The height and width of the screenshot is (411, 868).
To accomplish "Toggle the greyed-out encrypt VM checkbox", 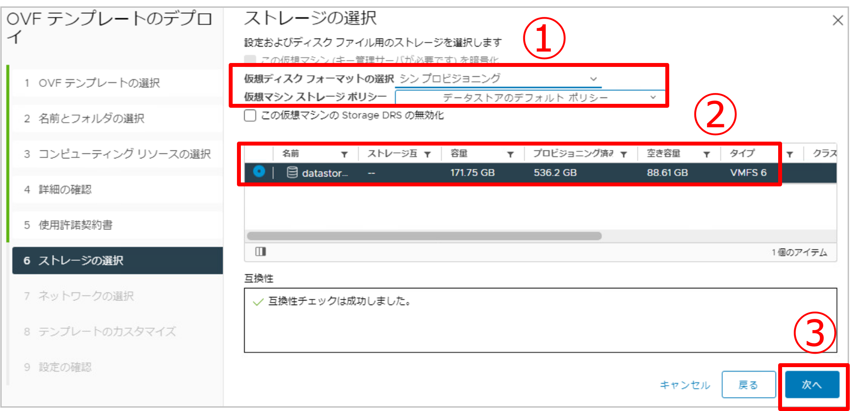I will coord(250,60).
